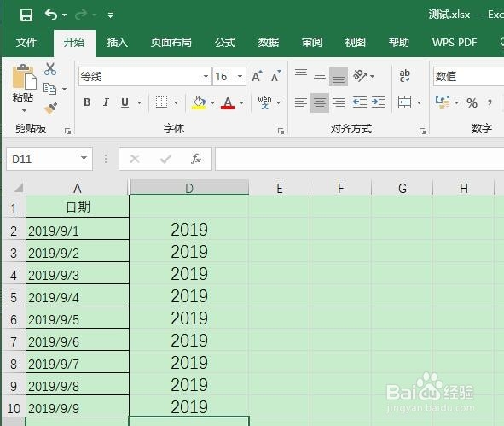Click the wén phonetic guide icon

pos(264,102)
